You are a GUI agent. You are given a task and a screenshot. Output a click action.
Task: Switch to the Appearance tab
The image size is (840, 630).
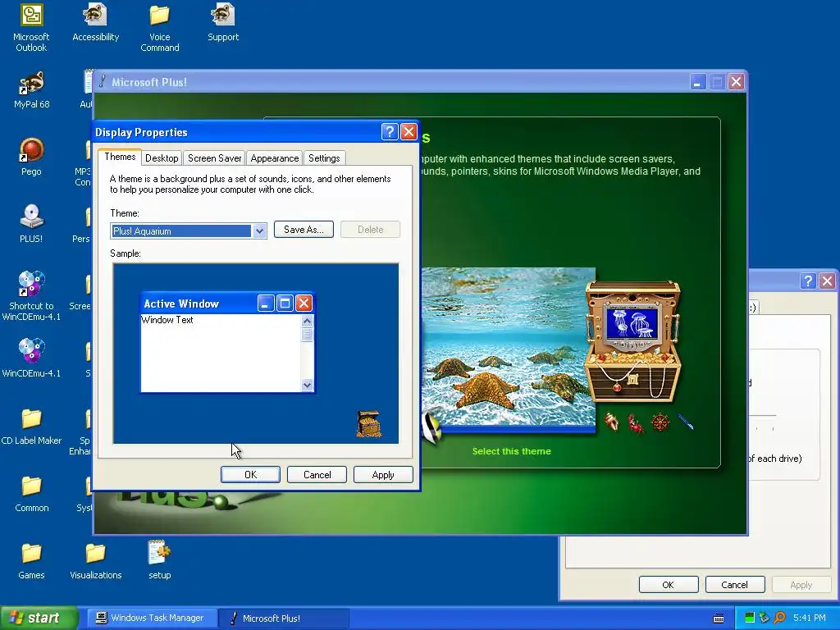point(274,158)
